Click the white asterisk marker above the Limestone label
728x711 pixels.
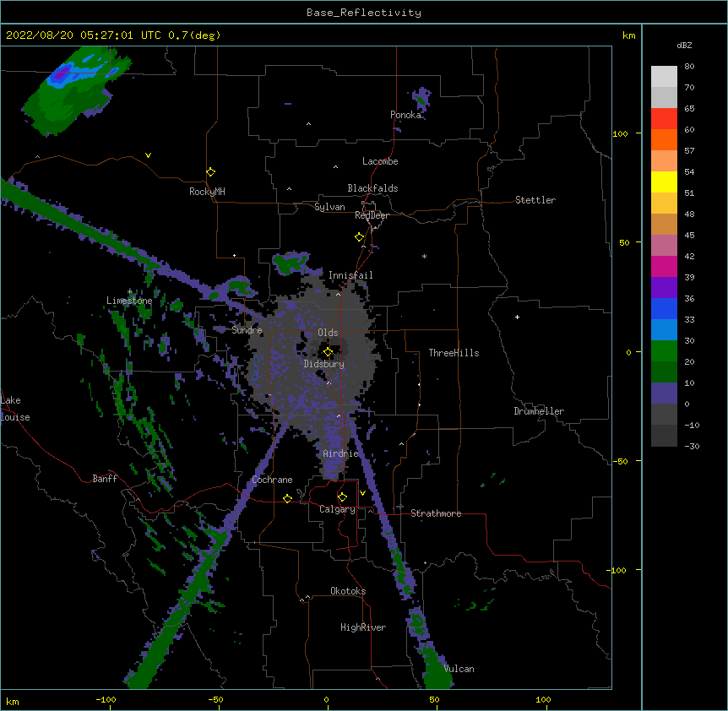(129, 291)
